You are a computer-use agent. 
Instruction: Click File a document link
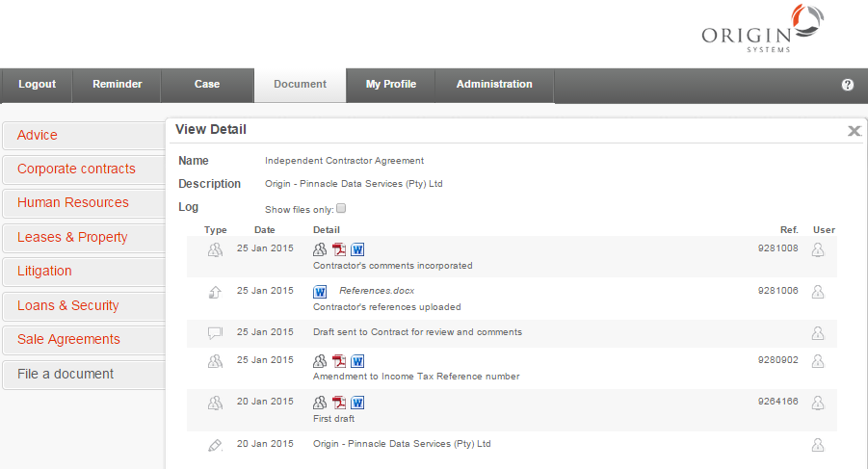click(x=66, y=374)
